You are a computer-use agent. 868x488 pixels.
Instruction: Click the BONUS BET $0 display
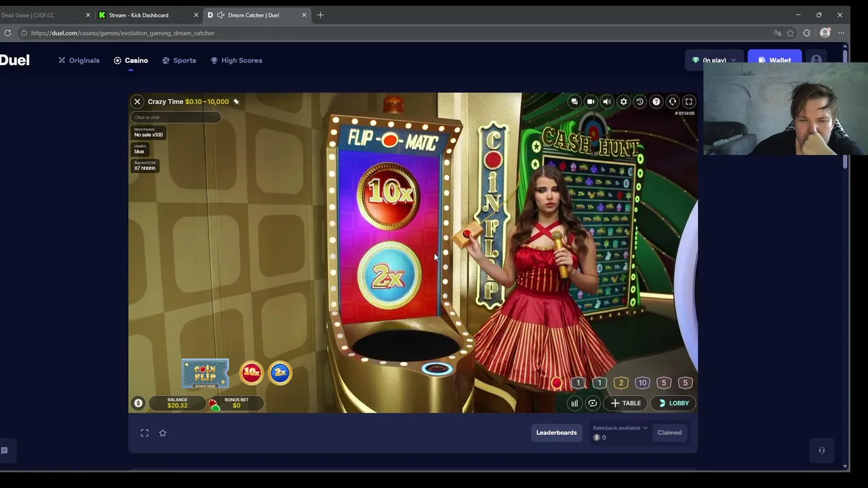pos(237,403)
